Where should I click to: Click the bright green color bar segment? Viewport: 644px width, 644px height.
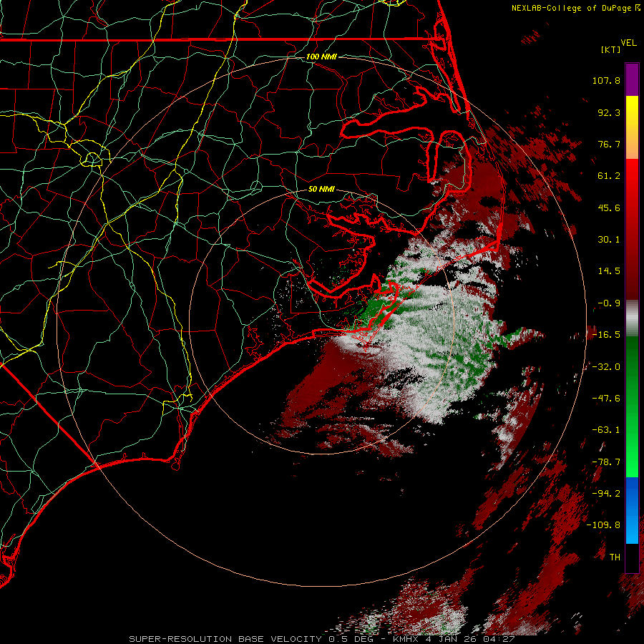(632, 406)
